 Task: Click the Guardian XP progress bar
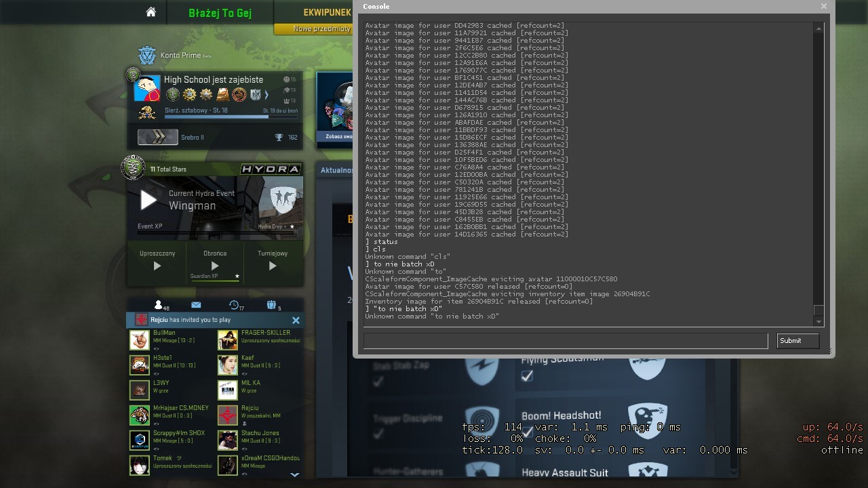point(215,280)
